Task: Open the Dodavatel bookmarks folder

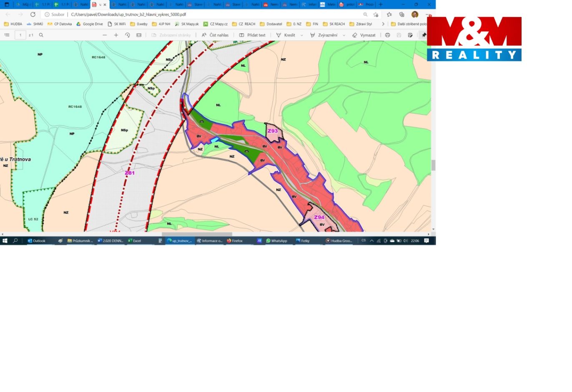Action: click(x=271, y=24)
